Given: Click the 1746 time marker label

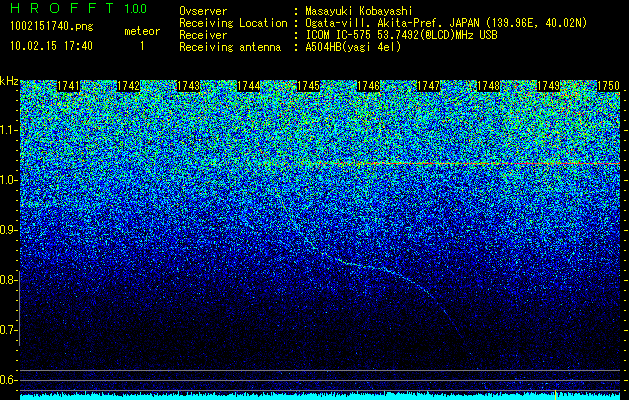Looking at the screenshot, I should [369, 86].
